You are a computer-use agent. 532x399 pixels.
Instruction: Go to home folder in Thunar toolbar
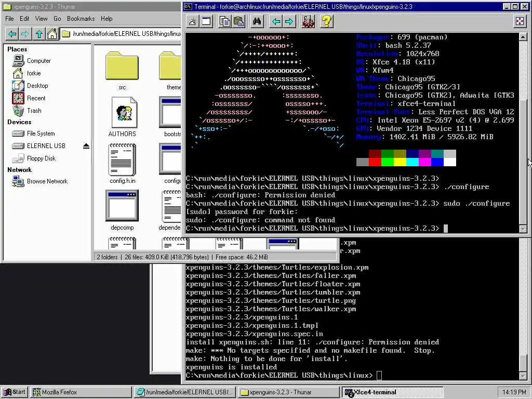52,34
